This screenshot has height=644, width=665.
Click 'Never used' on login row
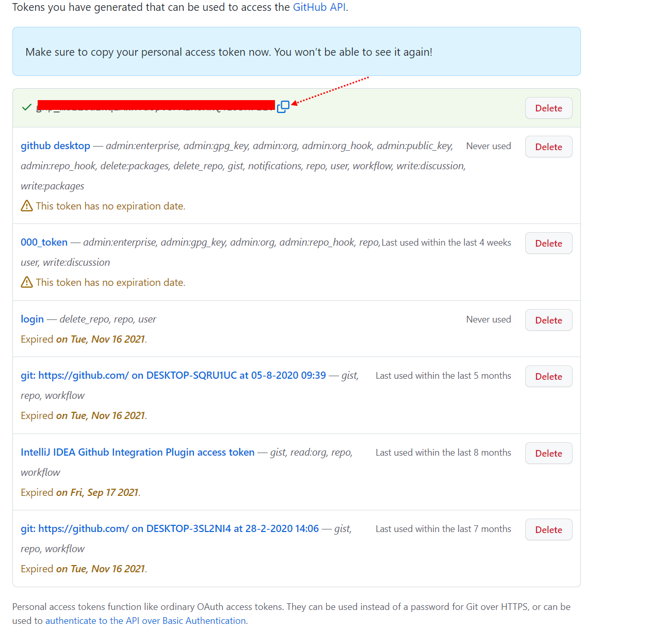click(489, 319)
